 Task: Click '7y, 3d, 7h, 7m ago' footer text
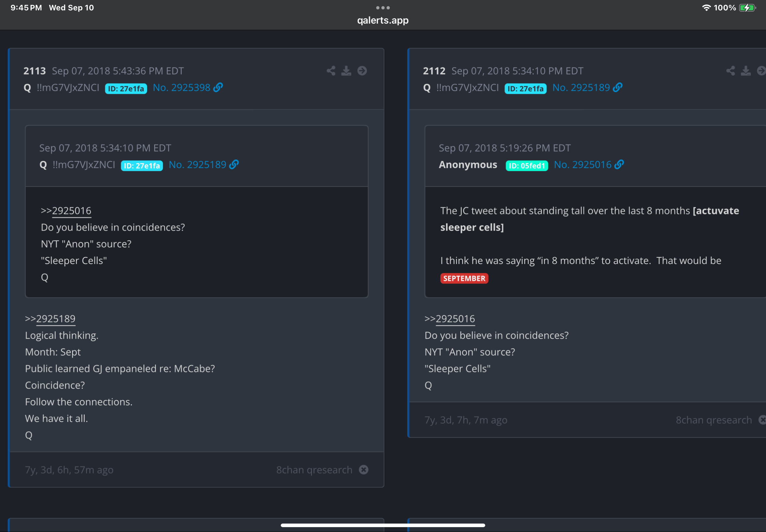coord(466,420)
